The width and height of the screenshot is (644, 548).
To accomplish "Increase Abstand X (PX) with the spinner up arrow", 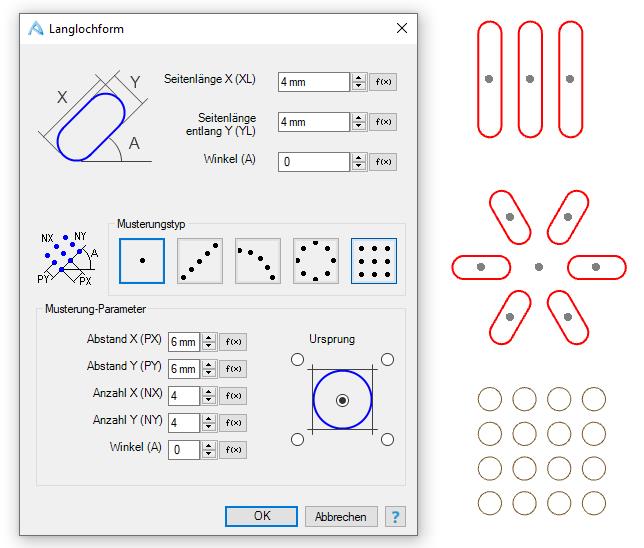I will [x=209, y=338].
